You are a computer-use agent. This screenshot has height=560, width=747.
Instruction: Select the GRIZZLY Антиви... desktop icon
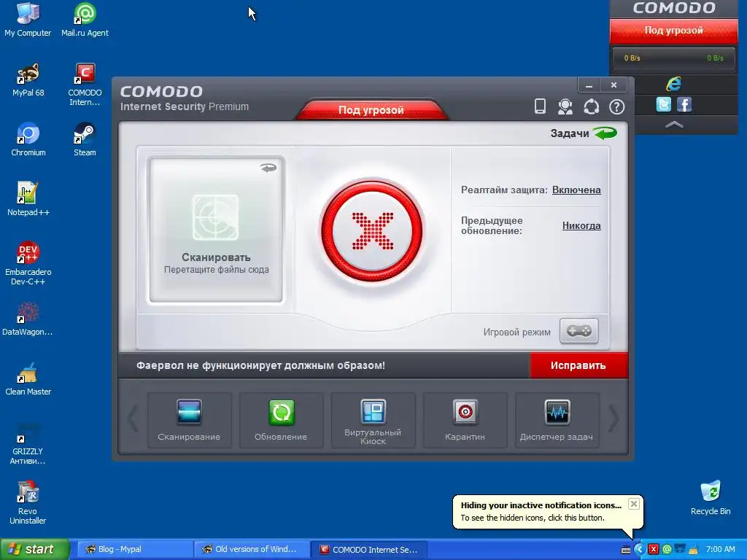[x=28, y=444]
